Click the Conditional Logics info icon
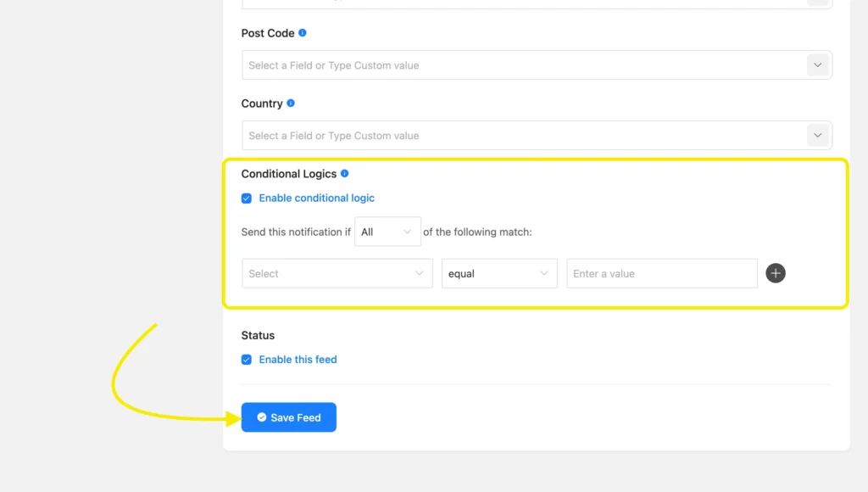The image size is (868, 492). click(x=344, y=173)
